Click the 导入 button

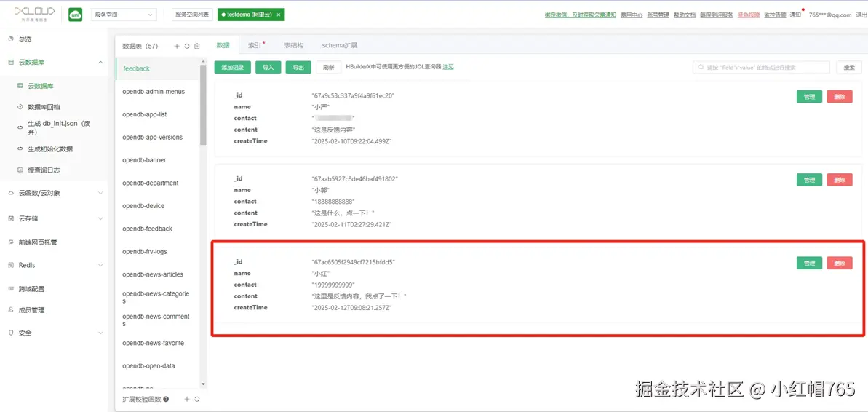click(268, 67)
